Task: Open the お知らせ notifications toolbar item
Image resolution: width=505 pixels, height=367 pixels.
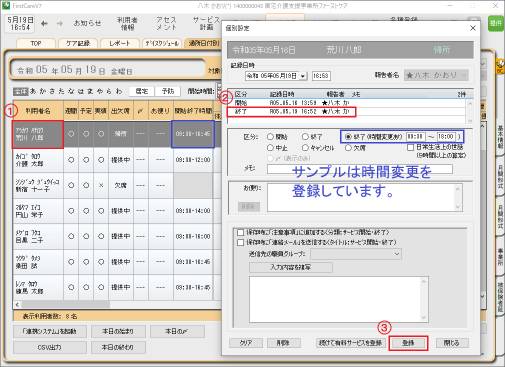Action: 87,23
